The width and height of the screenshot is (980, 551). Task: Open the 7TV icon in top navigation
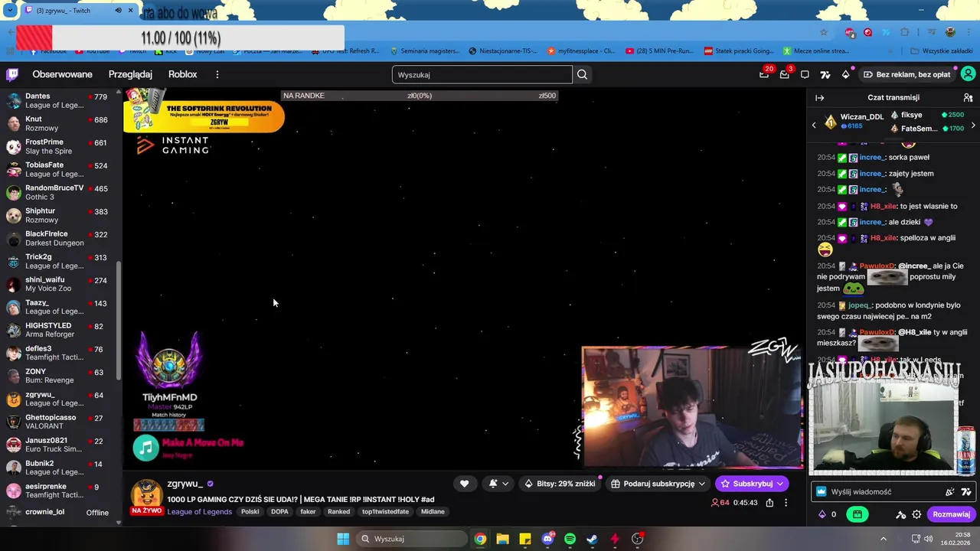[825, 74]
